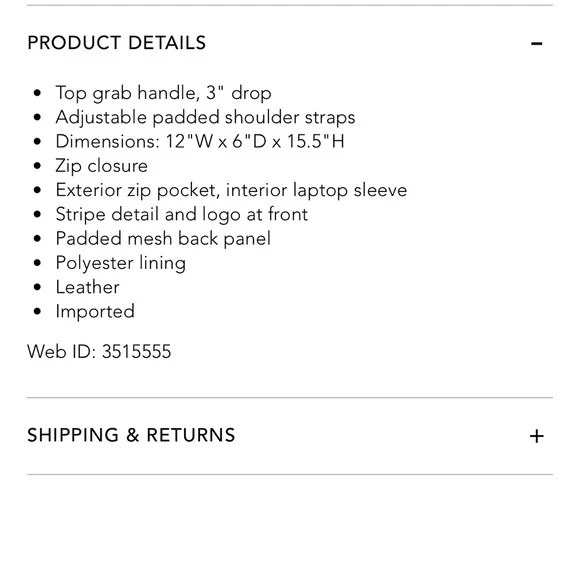Click Top grab handle, 3" drop bullet

(x=163, y=93)
